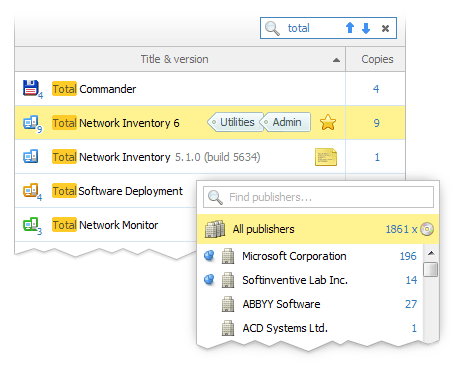The width and height of the screenshot is (460, 365).
Task: Click the copies count 9
Action: (x=376, y=123)
